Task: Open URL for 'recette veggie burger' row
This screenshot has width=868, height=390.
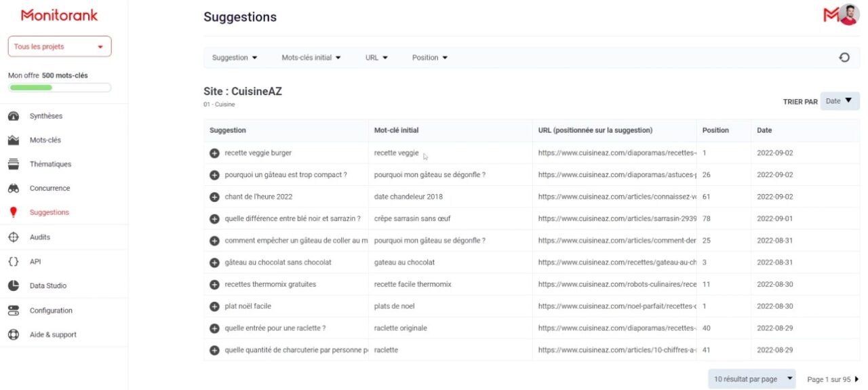Action: 617,153
